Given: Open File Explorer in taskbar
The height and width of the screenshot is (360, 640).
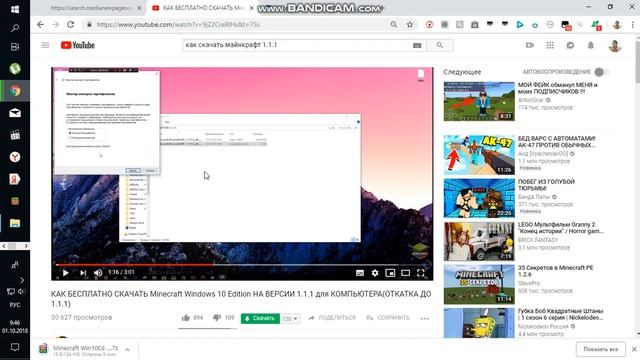Looking at the screenshot, I should pos(15,223).
